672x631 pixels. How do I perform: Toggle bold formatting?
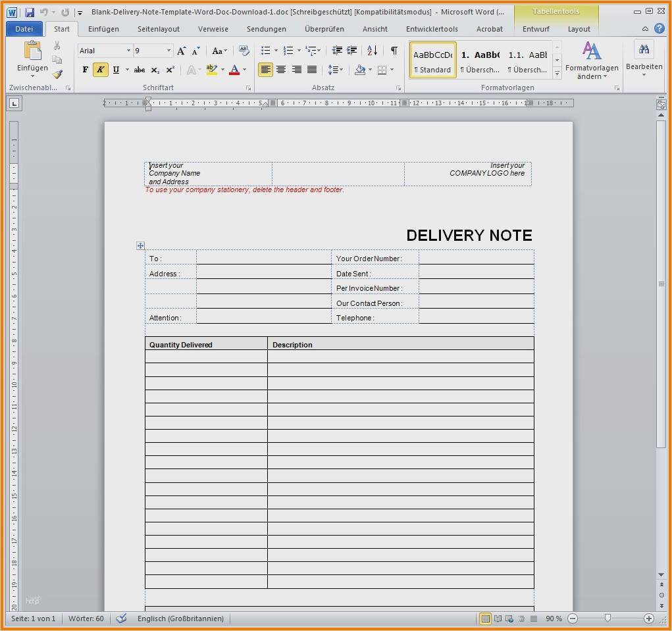pyautogui.click(x=86, y=70)
